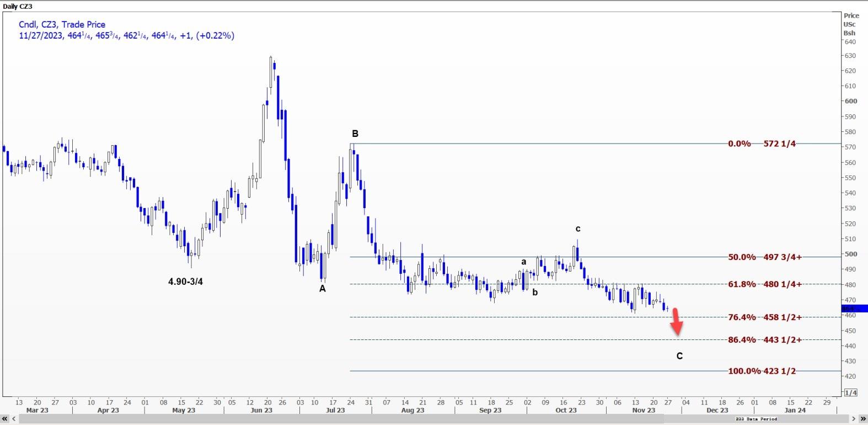Select the 50.0% retracement label

click(742, 257)
